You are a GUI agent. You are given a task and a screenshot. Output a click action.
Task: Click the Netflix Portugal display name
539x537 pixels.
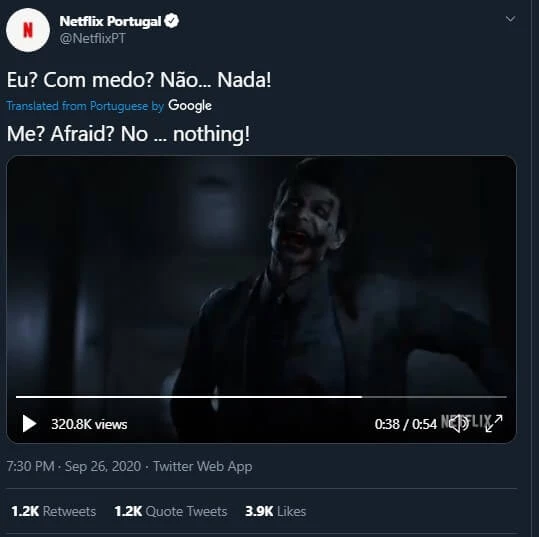[x=110, y=21]
